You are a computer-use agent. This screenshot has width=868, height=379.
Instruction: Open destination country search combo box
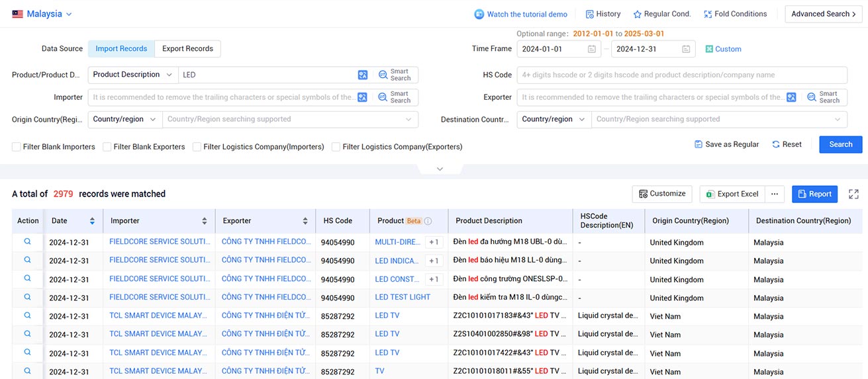click(x=719, y=119)
